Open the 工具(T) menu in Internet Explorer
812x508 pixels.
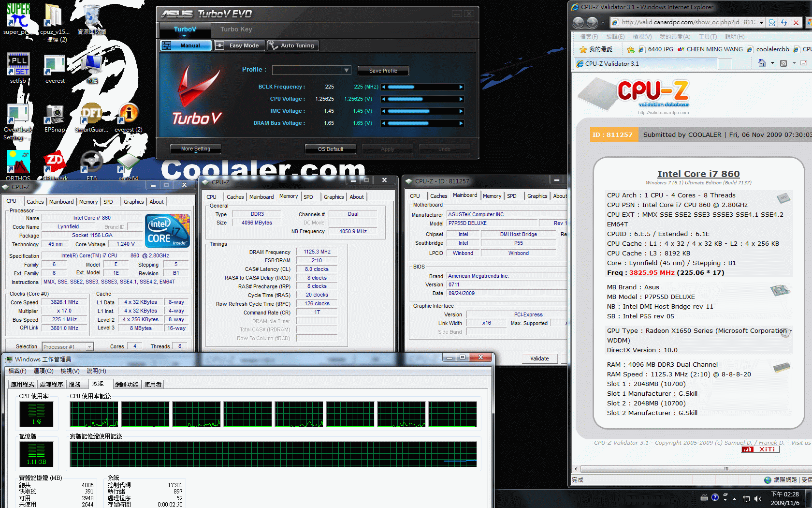click(x=708, y=37)
